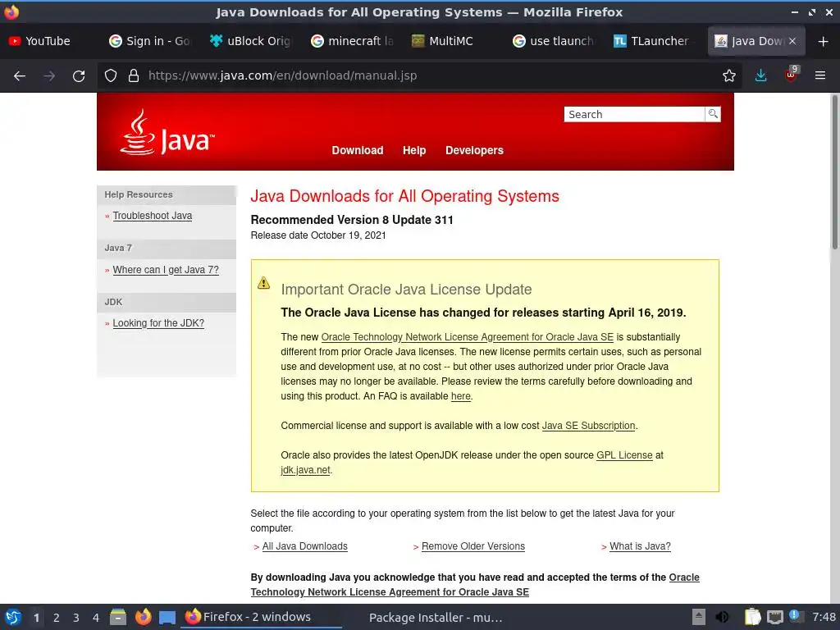
Task: Open the Firefox downloads panel
Action: 760,76
